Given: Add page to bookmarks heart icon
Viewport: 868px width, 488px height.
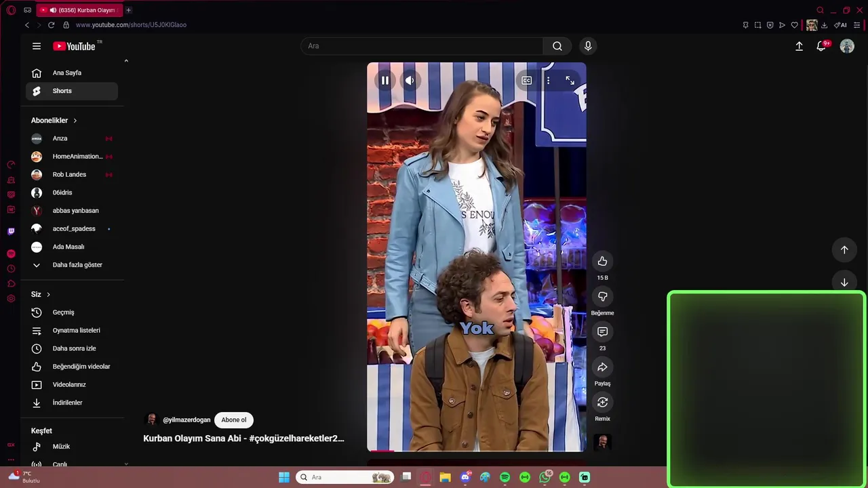Looking at the screenshot, I should [795, 25].
